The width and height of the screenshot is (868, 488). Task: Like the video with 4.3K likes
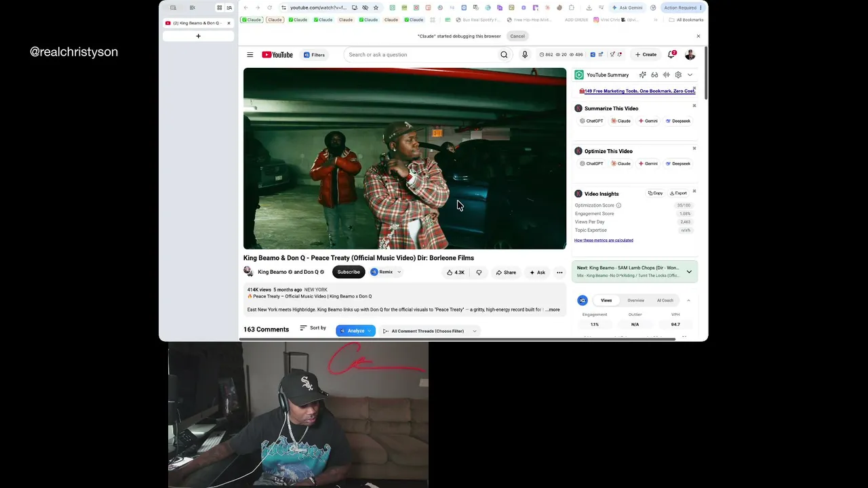click(456, 272)
